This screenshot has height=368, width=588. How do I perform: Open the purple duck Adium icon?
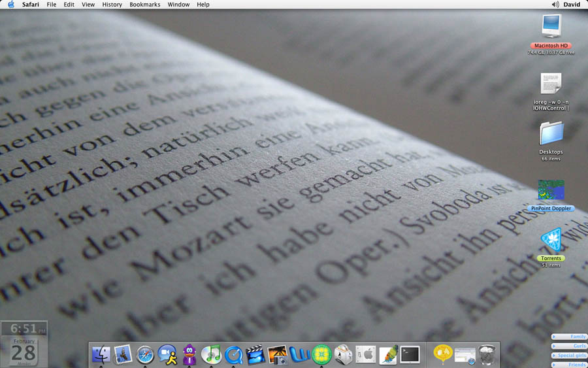pyautogui.click(x=189, y=354)
